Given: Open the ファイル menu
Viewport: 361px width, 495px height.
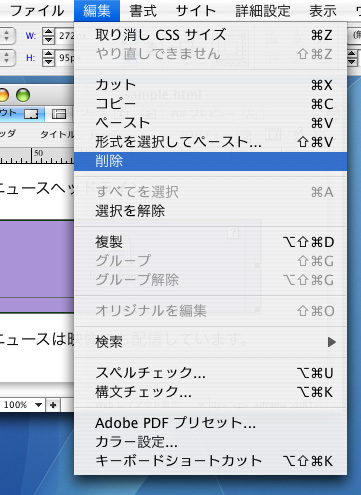Looking at the screenshot, I should pyautogui.click(x=37, y=11).
